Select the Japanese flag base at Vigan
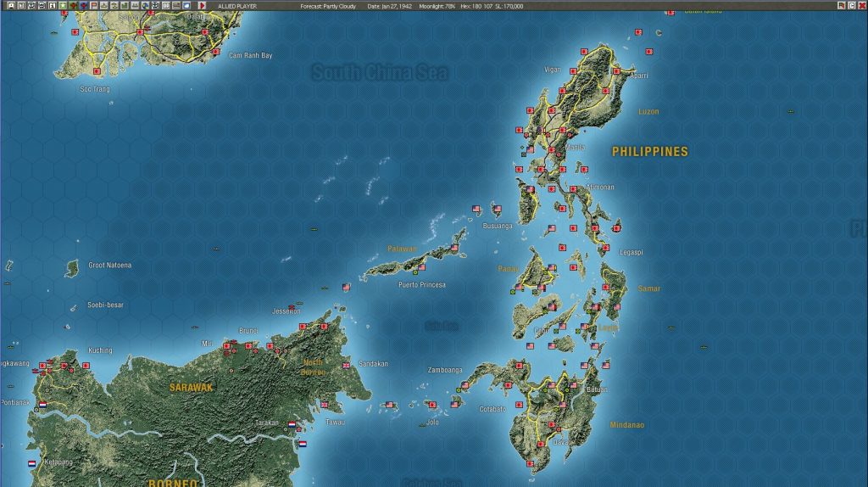868x487 pixels. click(574, 71)
